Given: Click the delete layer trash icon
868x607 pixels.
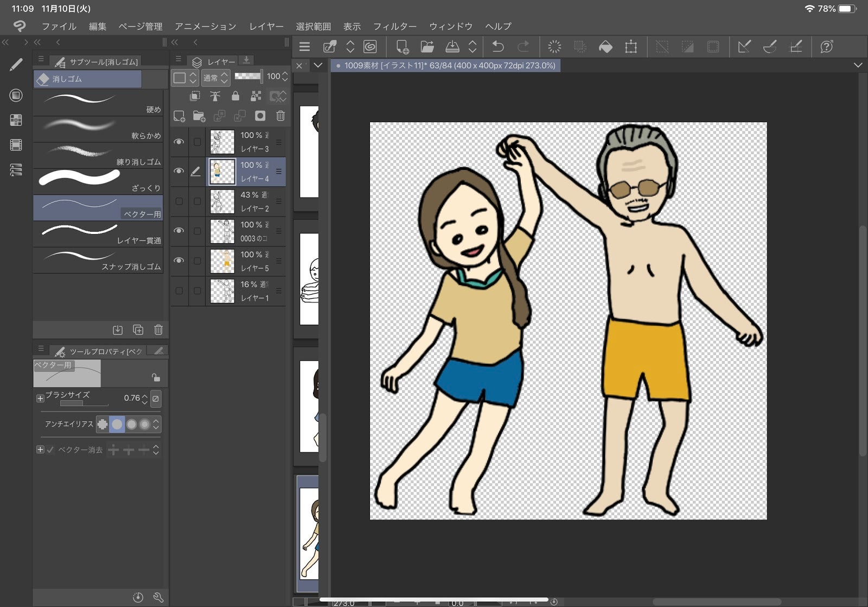Looking at the screenshot, I should click(x=280, y=116).
